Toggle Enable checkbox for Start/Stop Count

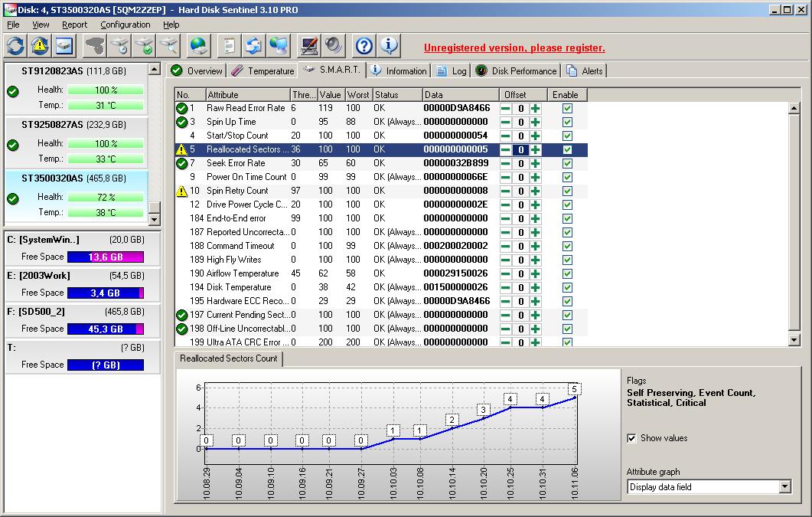coord(568,136)
